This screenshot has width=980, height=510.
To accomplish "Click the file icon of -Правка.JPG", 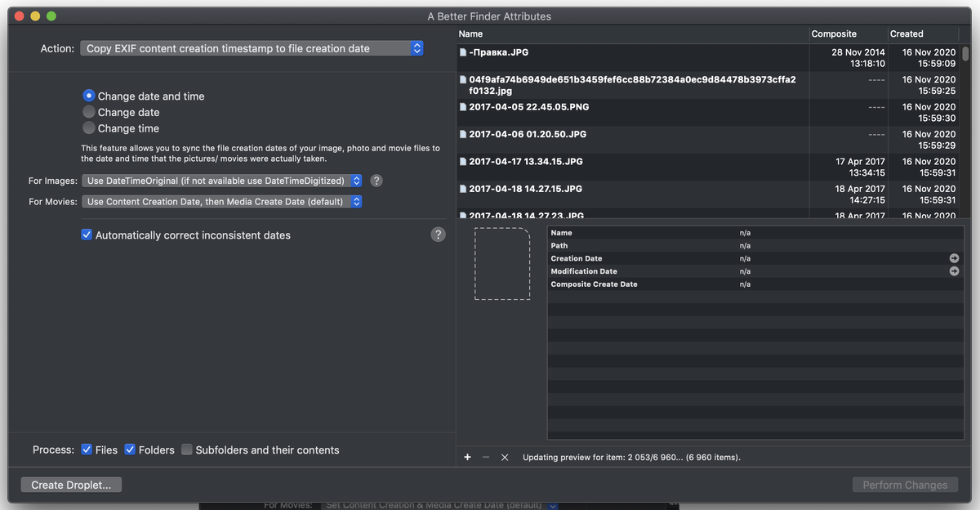I will click(463, 52).
